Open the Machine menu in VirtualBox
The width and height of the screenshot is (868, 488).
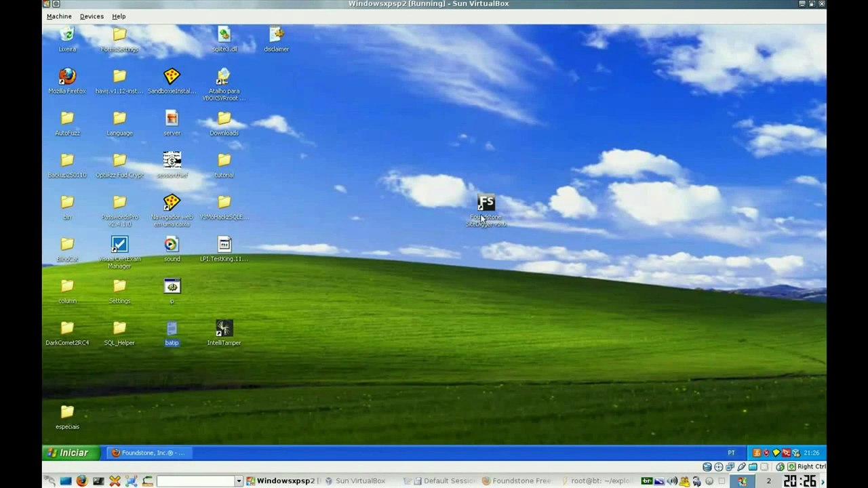pos(59,16)
